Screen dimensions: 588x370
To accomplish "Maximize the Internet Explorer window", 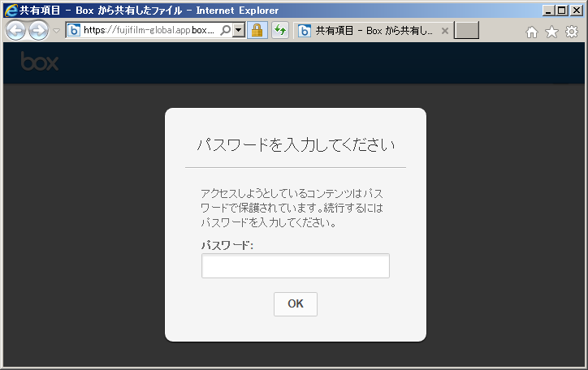I will pos(562,10).
